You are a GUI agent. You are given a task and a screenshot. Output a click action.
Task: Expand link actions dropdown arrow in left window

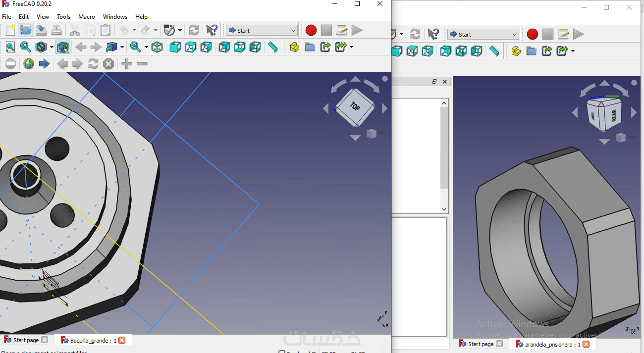click(x=351, y=47)
